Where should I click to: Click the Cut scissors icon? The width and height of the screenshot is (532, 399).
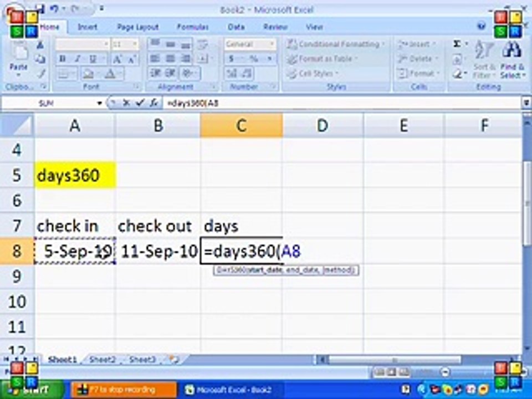40,45
